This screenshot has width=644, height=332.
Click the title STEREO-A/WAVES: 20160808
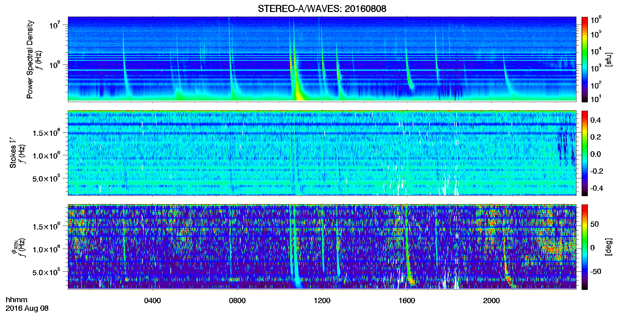coord(322,9)
